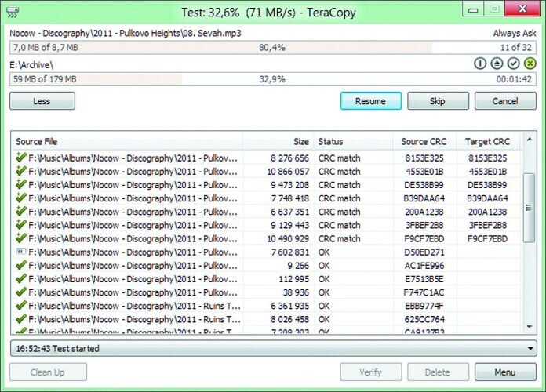This screenshot has width=546, height=392.
Task: Click the E:\Archive\ target path label
Action: (31, 65)
